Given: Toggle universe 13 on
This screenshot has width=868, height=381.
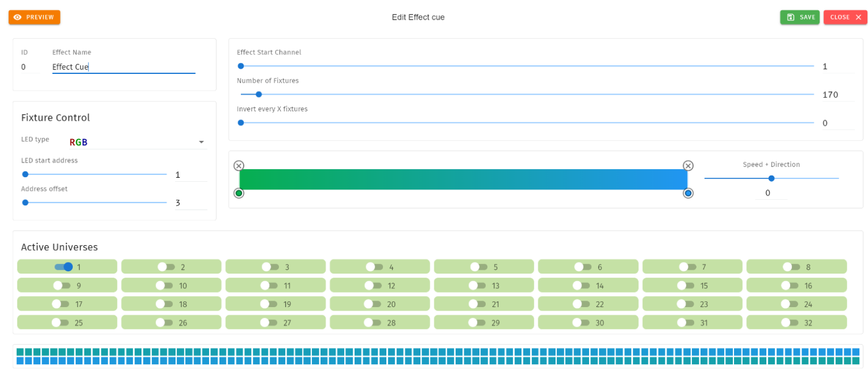Looking at the screenshot, I should (477, 285).
